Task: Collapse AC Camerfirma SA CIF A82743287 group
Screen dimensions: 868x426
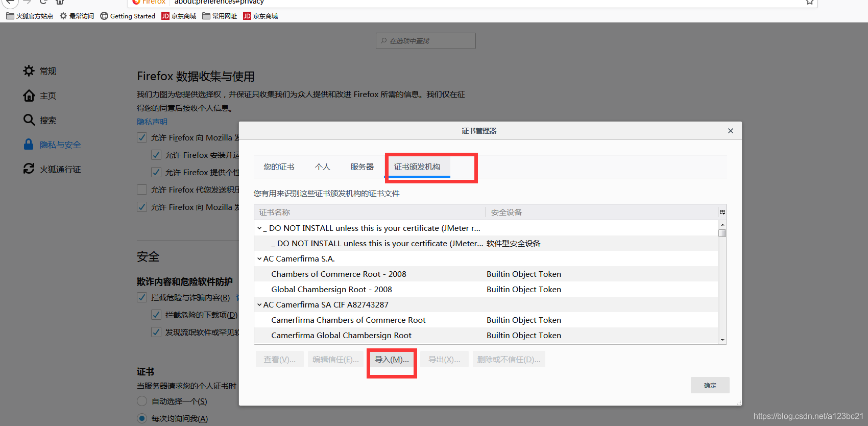Action: coord(259,305)
